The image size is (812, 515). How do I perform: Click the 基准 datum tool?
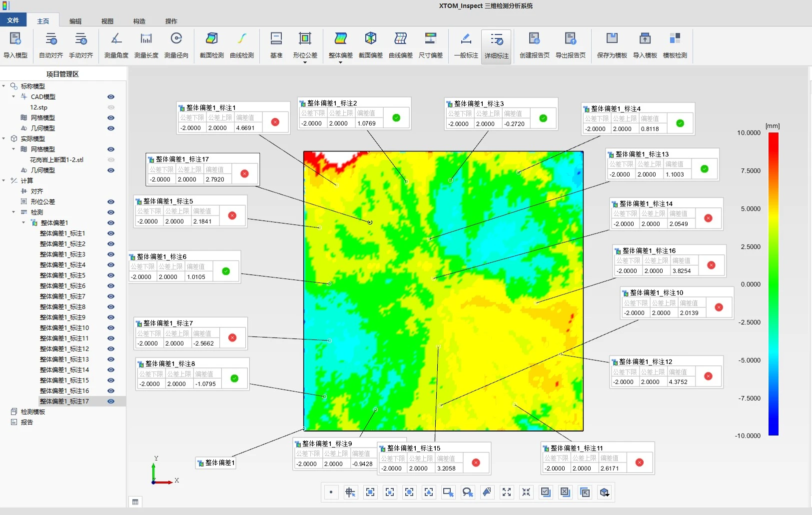(276, 45)
